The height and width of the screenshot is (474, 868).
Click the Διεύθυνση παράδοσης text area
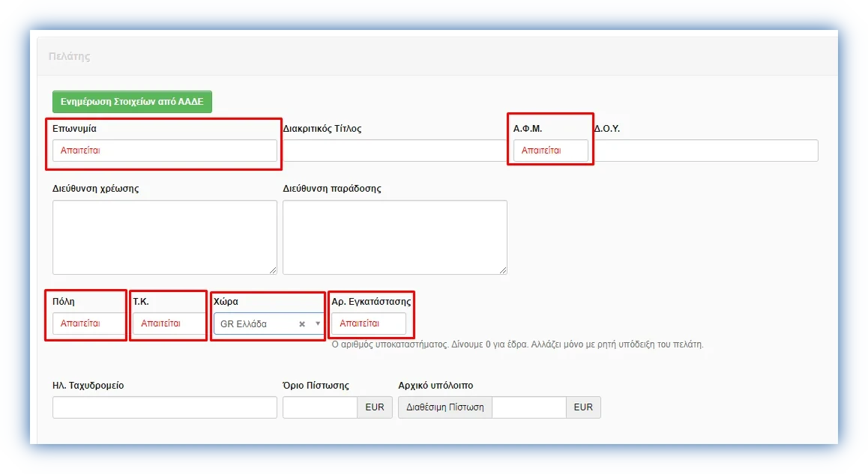pyautogui.click(x=394, y=237)
